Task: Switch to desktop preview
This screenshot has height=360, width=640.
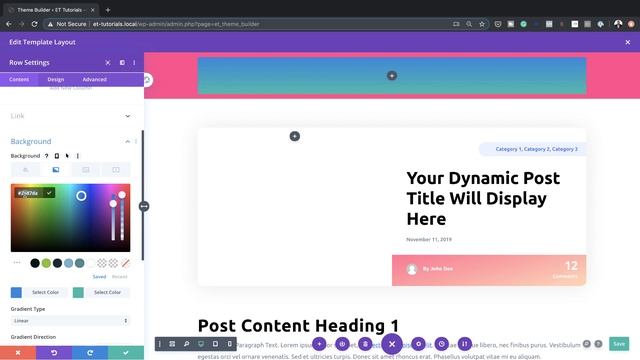Action: click(x=201, y=344)
